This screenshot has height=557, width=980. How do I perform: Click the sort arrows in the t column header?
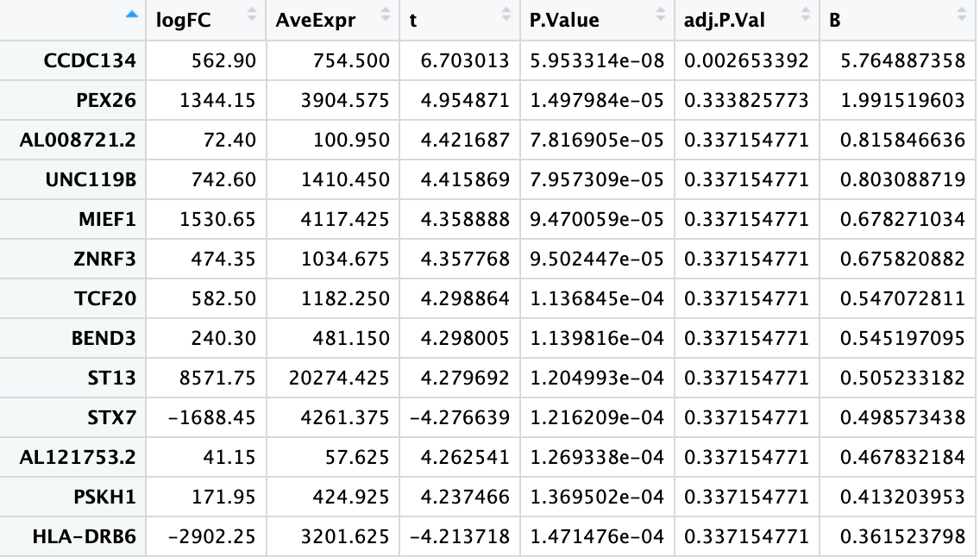[x=505, y=15]
